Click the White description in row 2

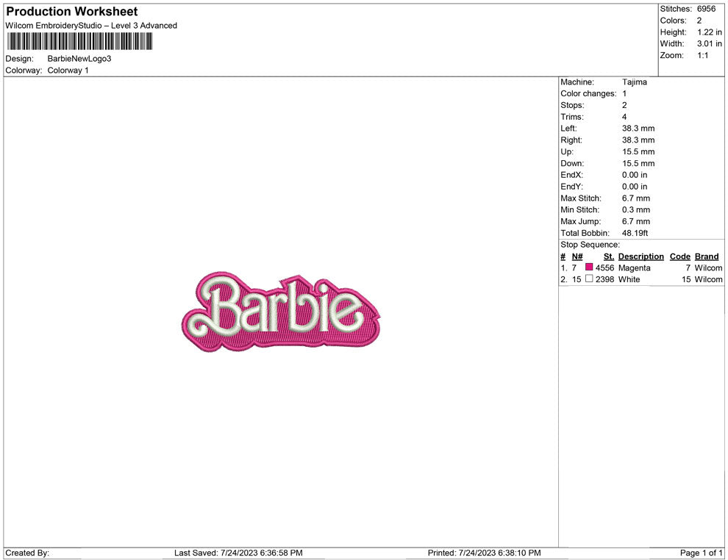tap(629, 279)
